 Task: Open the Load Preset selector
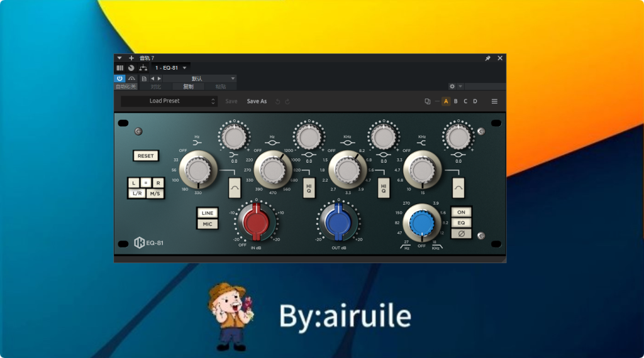[x=169, y=101]
